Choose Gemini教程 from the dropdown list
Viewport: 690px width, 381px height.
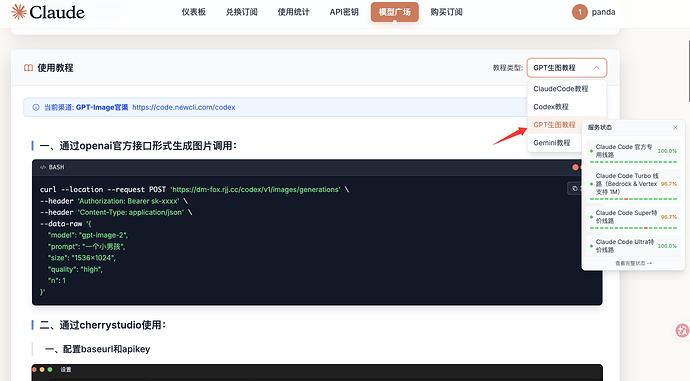pos(554,143)
